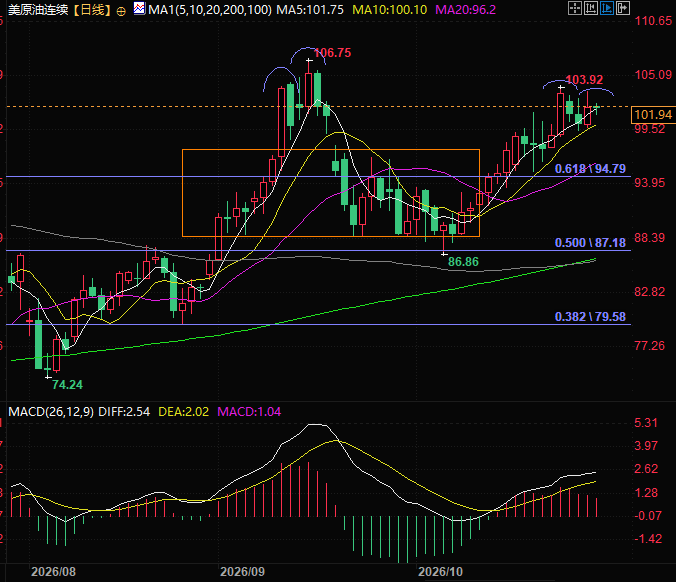Click the MACD(26,12,9) indicator label
This screenshot has height=582, width=676.
[51, 412]
